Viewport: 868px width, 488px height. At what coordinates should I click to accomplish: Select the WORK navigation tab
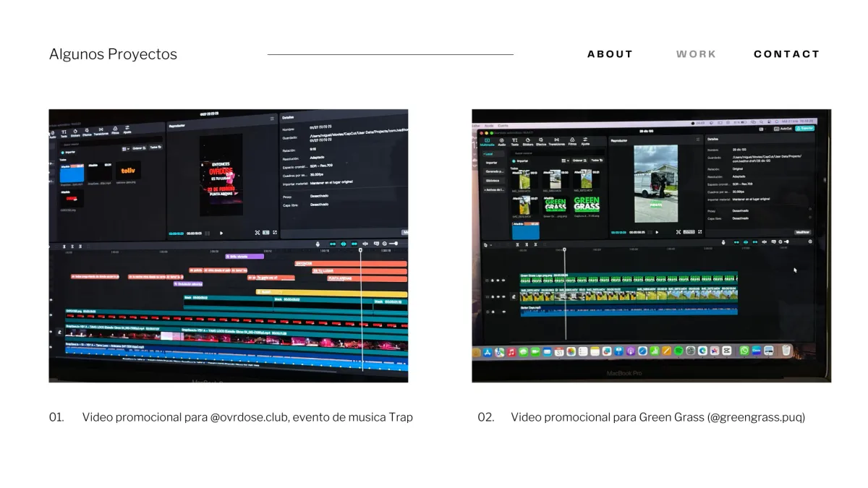pos(696,54)
